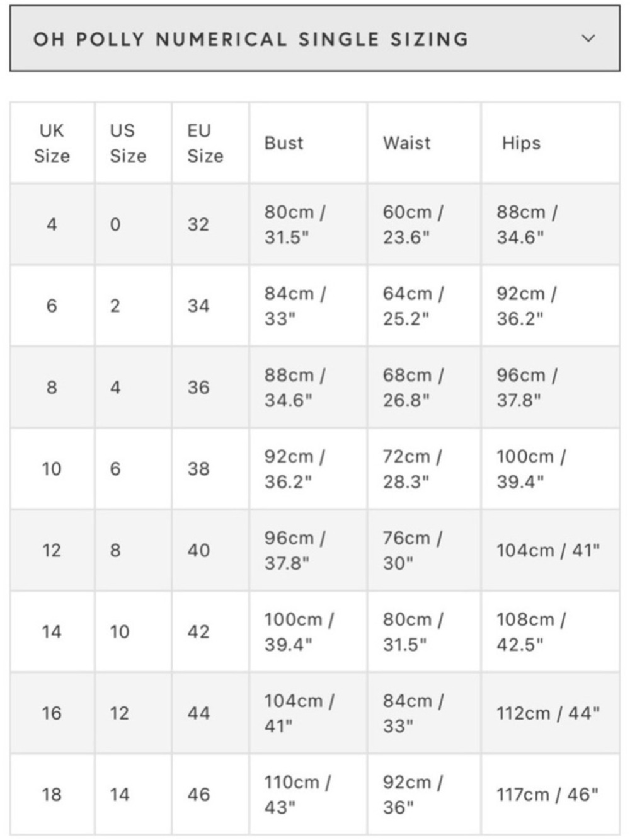Screen dimensions: 630x840
Task: Select UK size 4 cell
Action: 52,224
